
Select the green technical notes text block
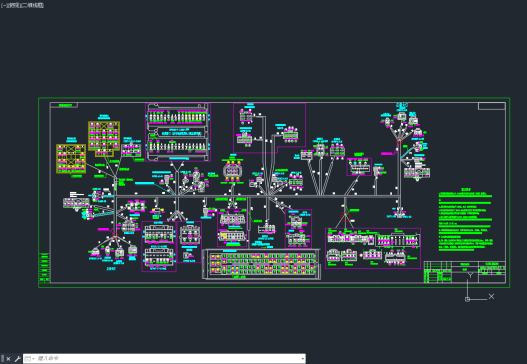click(466, 220)
